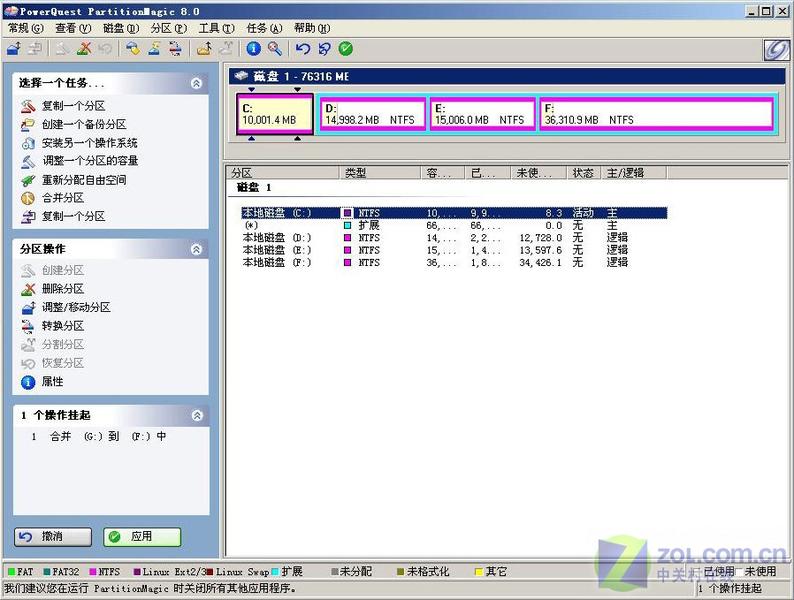The height and width of the screenshot is (600, 794).
Task: Click the blue 属性 info icon in left panel
Action: point(28,382)
